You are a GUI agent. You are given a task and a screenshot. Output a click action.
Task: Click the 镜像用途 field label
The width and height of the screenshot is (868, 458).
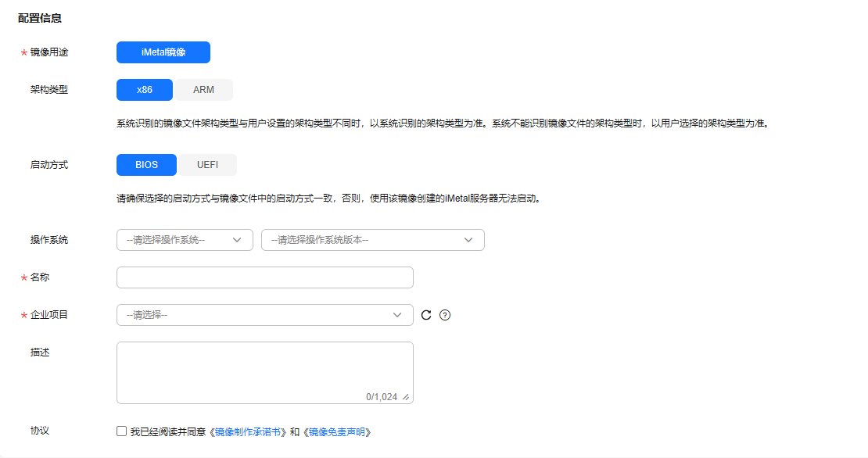click(49, 52)
